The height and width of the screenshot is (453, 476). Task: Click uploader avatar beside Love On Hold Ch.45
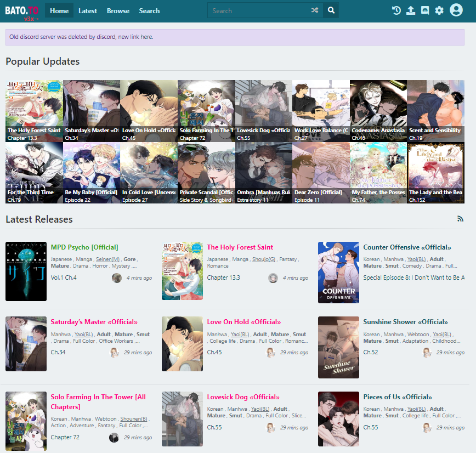pos(270,353)
